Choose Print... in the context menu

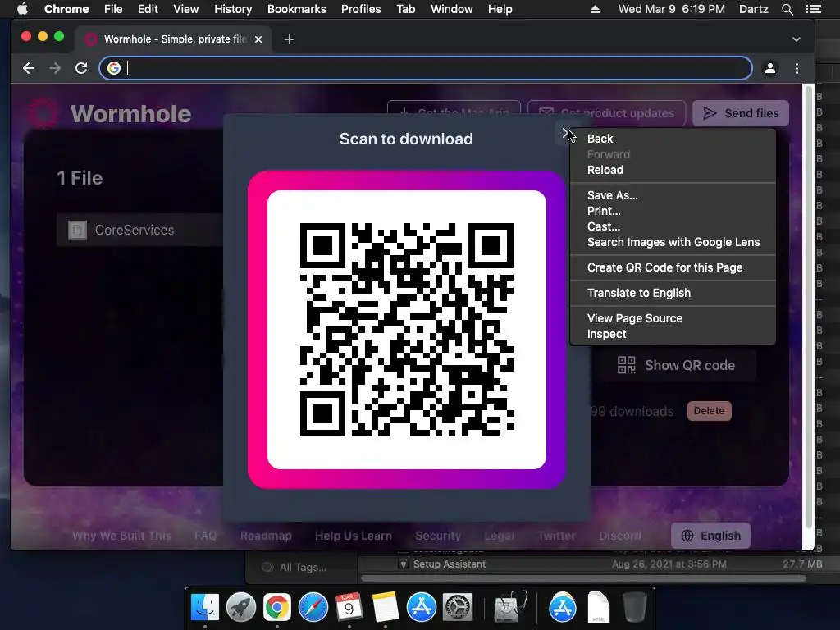coord(604,211)
